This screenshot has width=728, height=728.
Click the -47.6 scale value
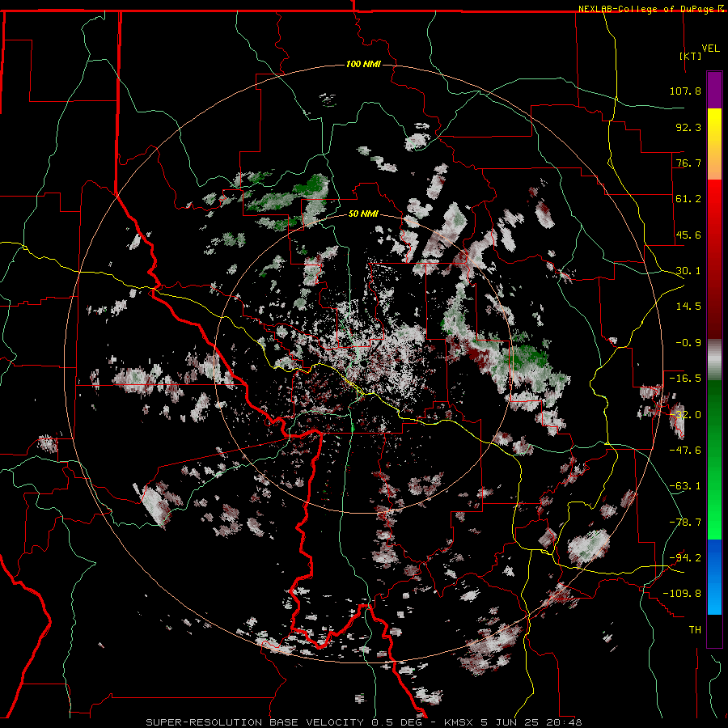point(685,451)
